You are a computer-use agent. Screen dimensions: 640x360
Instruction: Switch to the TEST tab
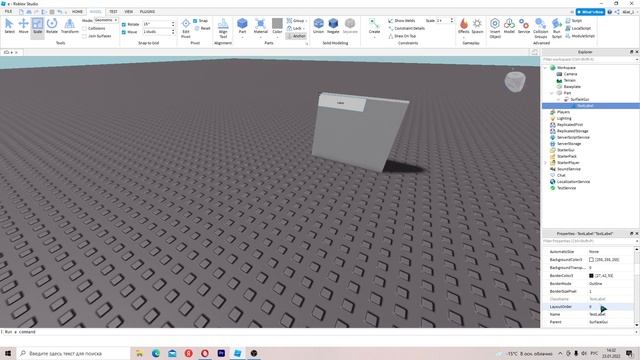click(x=113, y=11)
